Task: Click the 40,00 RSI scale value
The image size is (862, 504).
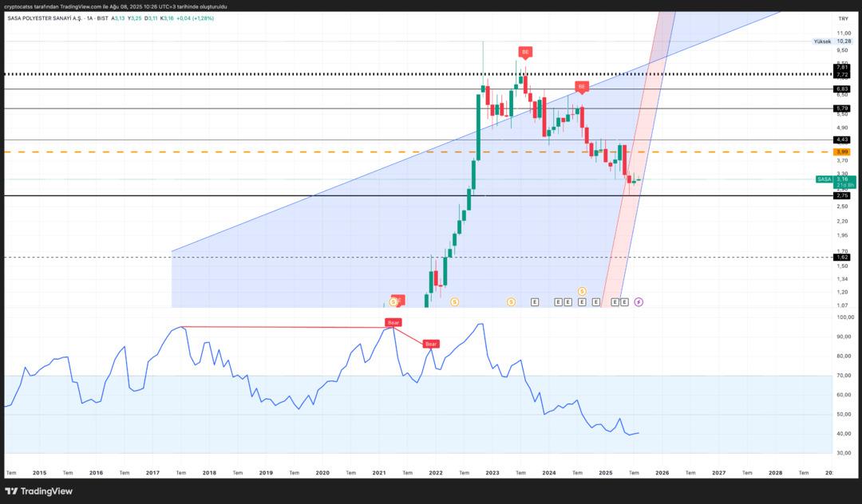Action: coord(844,434)
